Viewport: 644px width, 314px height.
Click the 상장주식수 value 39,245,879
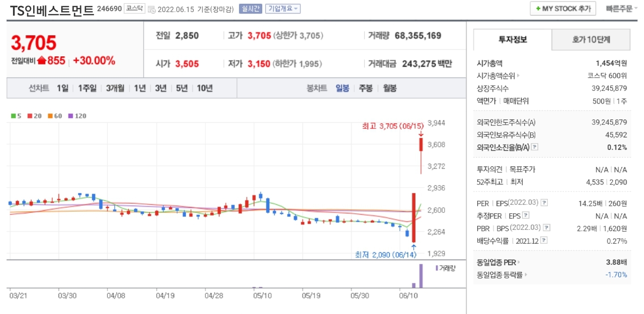[609, 88]
